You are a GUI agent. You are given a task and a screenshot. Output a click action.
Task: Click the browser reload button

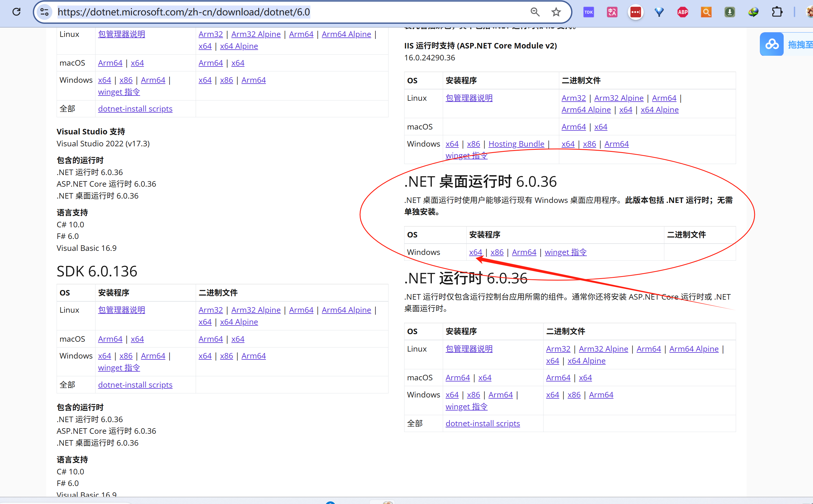[x=16, y=12]
